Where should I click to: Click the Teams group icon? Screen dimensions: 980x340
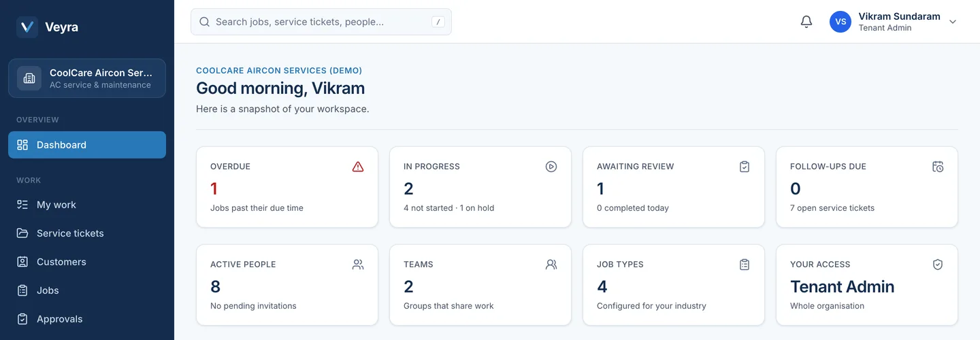[551, 265]
